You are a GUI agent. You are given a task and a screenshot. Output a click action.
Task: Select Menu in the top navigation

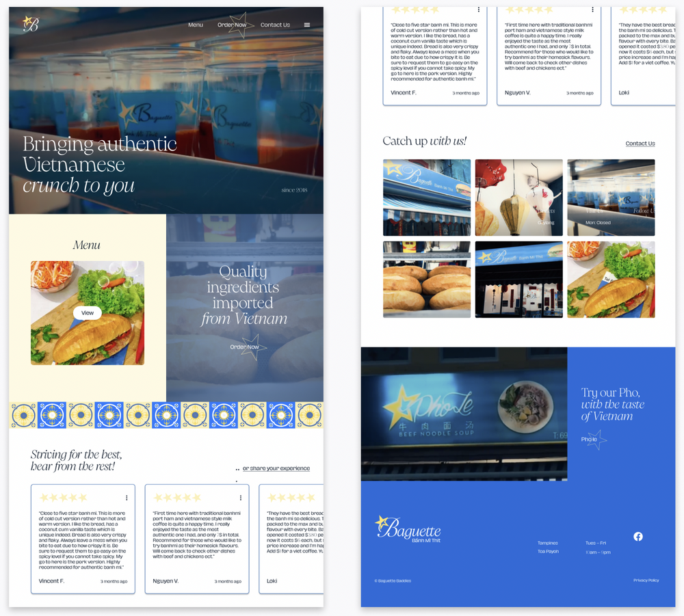coord(196,25)
